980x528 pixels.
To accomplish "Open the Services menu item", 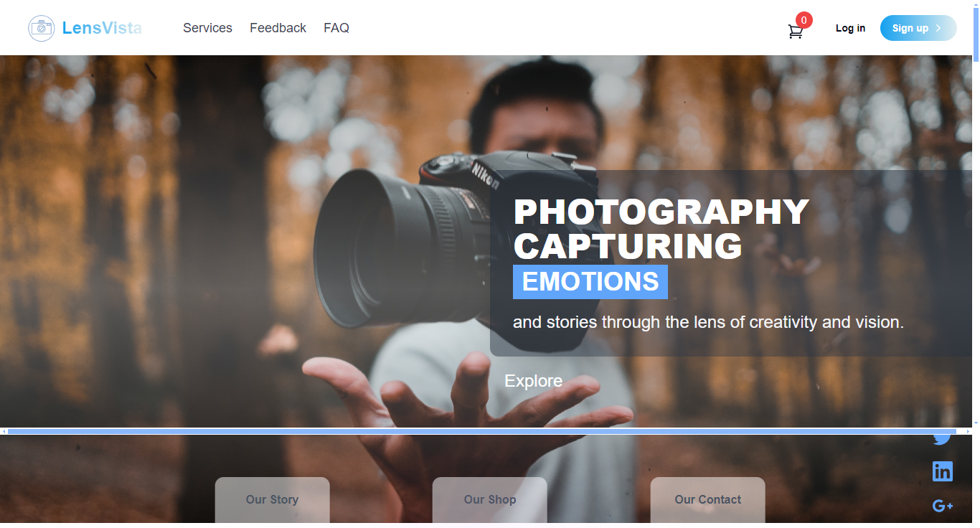I will pyautogui.click(x=207, y=28).
